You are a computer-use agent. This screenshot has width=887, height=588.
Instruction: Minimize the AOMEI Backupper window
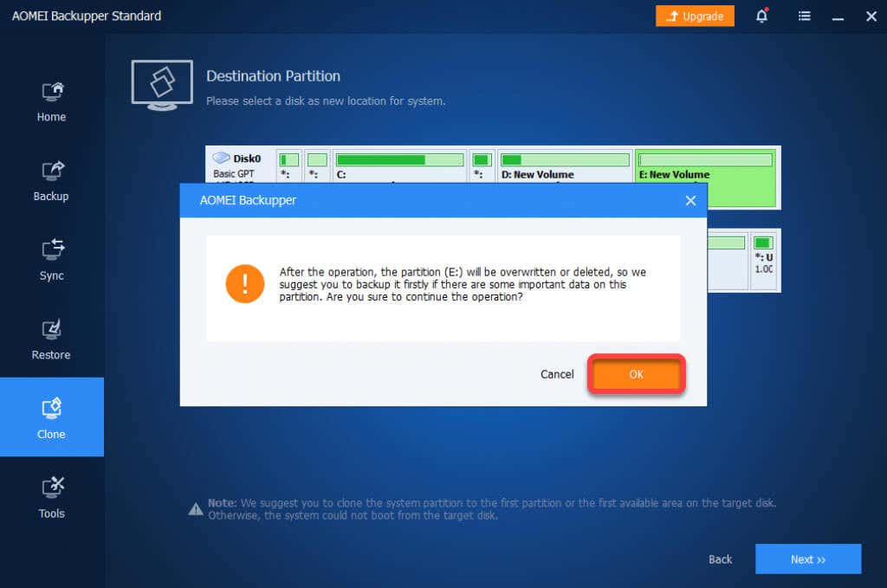click(x=838, y=17)
